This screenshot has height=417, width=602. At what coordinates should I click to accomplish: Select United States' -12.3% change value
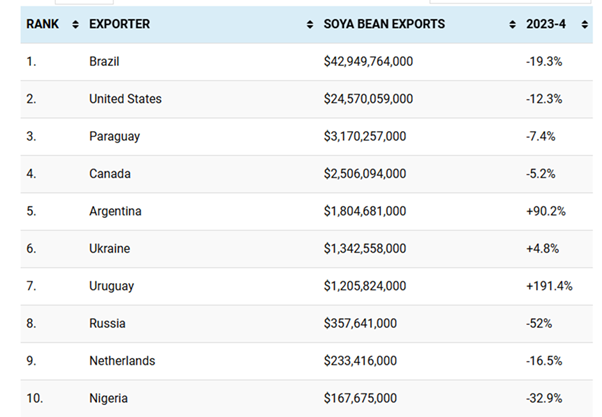click(x=543, y=99)
